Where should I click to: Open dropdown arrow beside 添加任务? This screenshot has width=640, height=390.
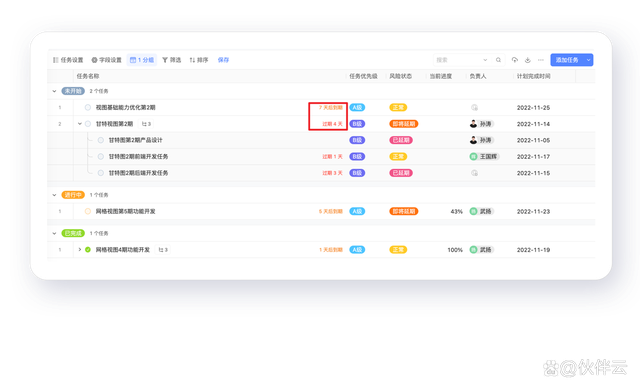588,60
